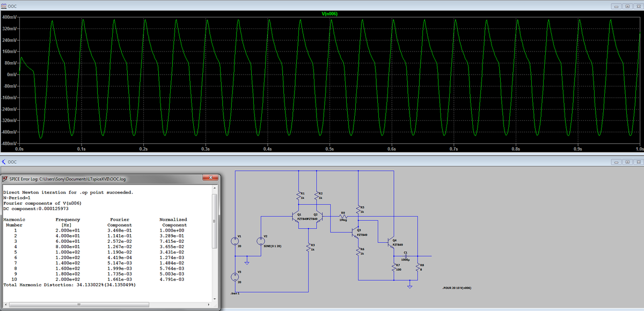
Task: Click the ground symbol below R7 and R8
Action: pyautogui.click(x=409, y=287)
